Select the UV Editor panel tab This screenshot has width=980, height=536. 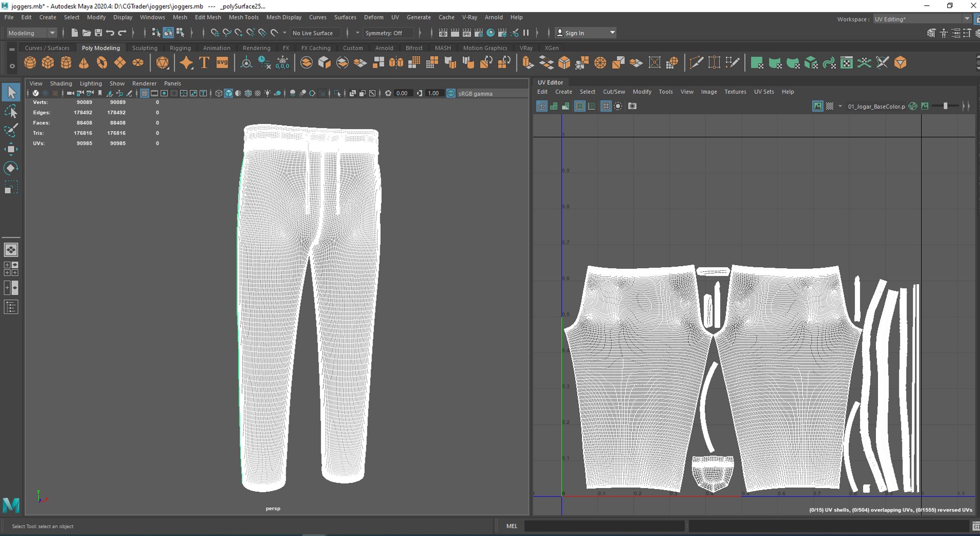[550, 82]
